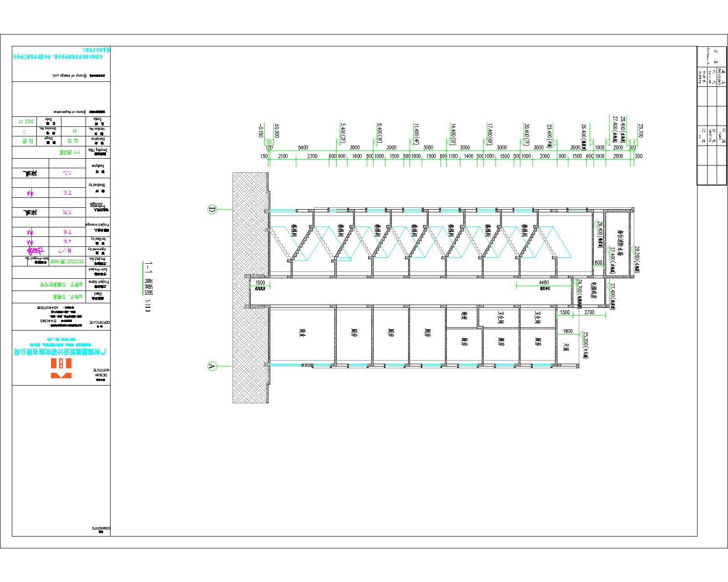Image resolution: width=728 pixels, height=582 pixels.
Task: Click the Architecture cell in the countersign table
Action: [x=720, y=77]
